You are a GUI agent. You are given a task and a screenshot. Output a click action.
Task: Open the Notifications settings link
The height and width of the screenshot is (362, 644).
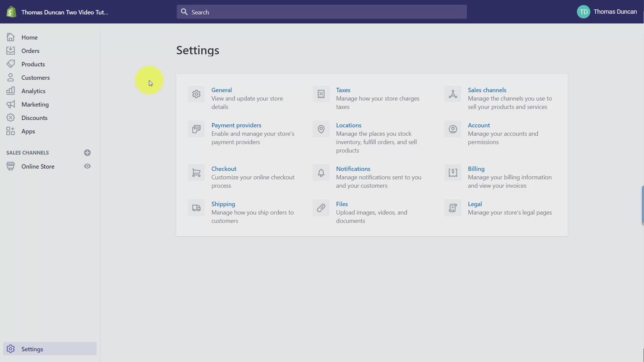[353, 169]
